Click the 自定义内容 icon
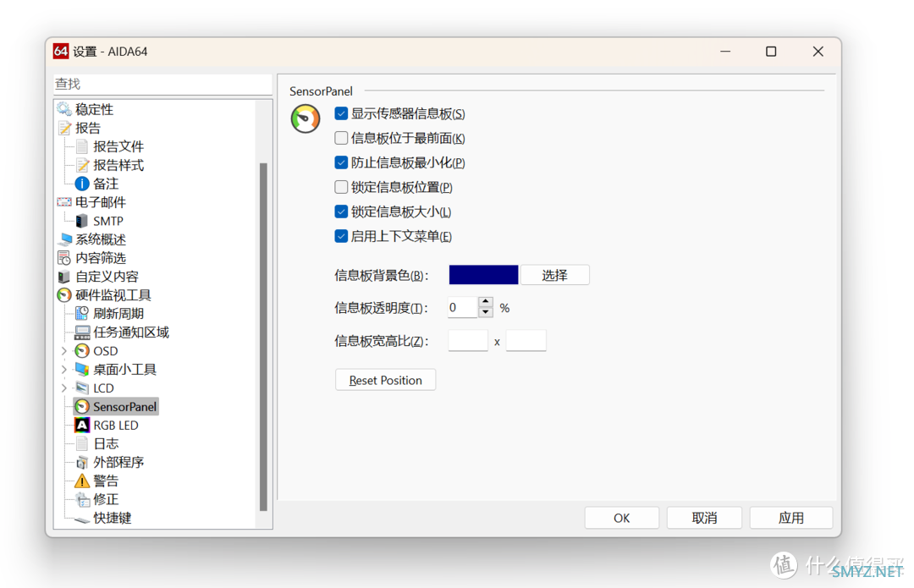 click(x=64, y=277)
